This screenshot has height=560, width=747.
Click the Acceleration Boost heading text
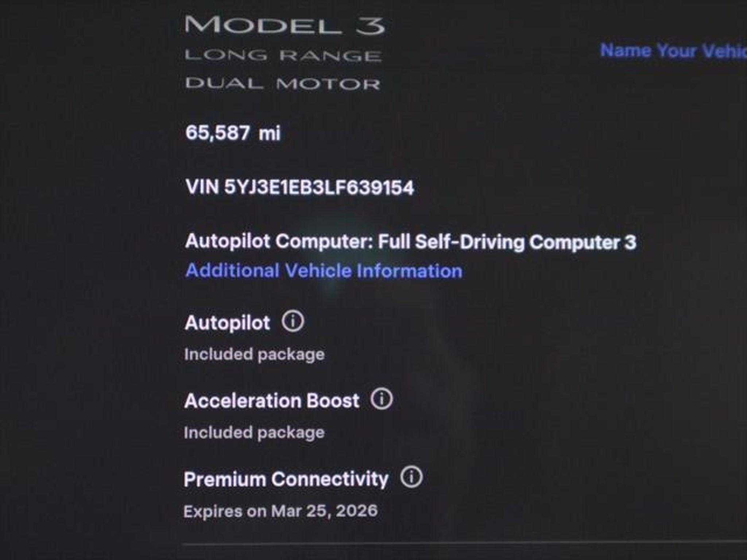(x=272, y=401)
